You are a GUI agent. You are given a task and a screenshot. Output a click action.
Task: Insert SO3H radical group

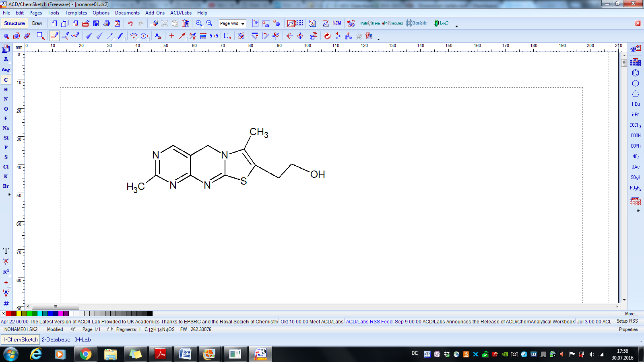click(636, 177)
